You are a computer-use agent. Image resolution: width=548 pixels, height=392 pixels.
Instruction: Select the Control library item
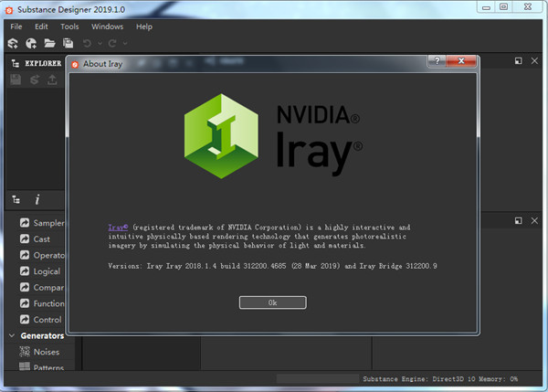point(40,320)
